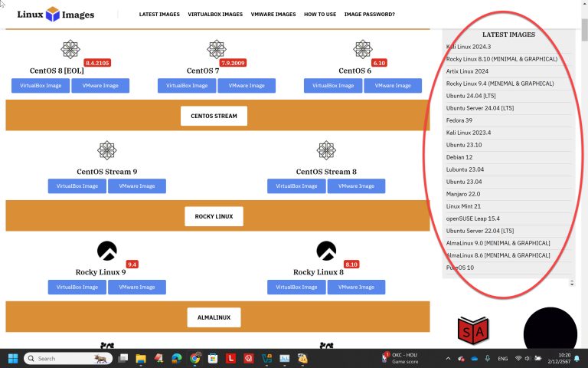Screen dimensions: 588x368
Task: Open the VMWARE IMAGES menu item
Action: 273,15
